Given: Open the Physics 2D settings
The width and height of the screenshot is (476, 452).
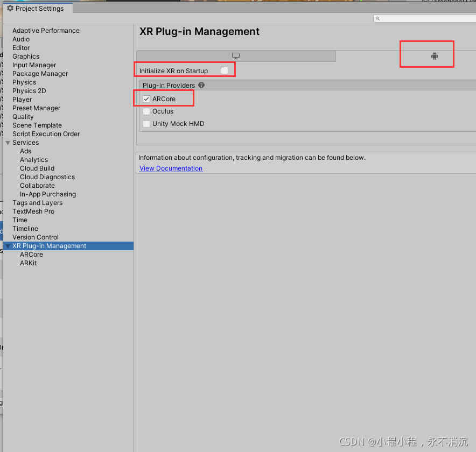Looking at the screenshot, I should (29, 91).
